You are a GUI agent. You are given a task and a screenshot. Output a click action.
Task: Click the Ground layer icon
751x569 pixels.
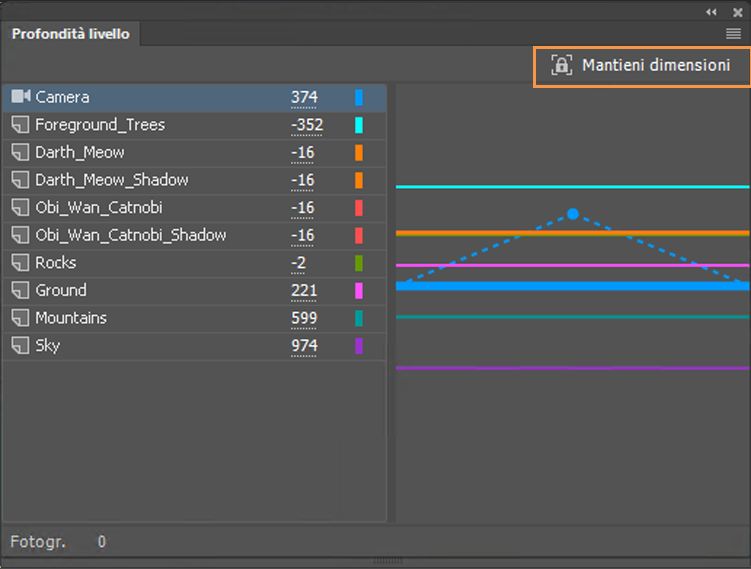point(20,291)
